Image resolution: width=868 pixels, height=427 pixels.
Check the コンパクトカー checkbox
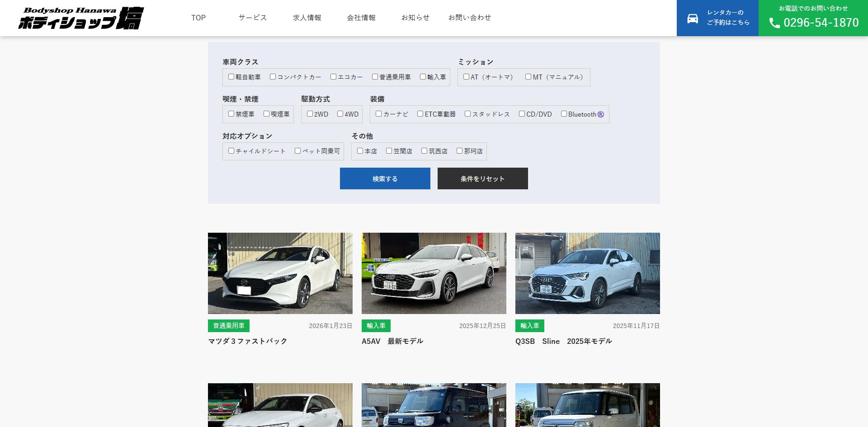pyautogui.click(x=273, y=77)
